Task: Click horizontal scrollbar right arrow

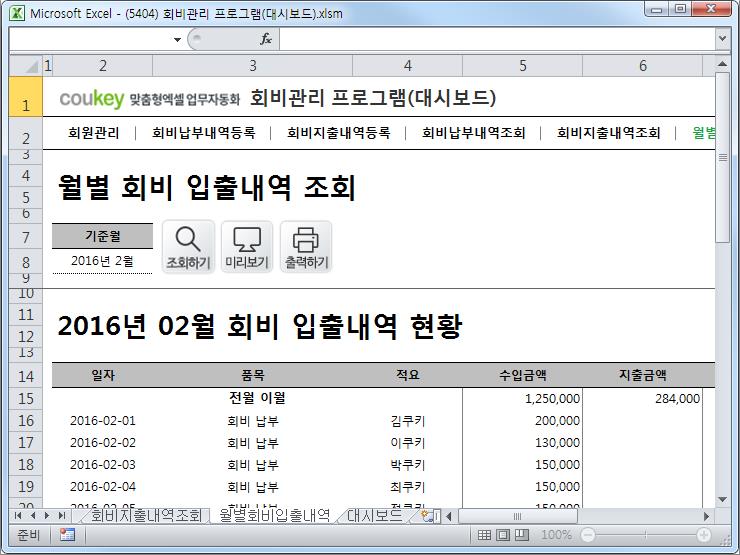Action: coord(706,516)
